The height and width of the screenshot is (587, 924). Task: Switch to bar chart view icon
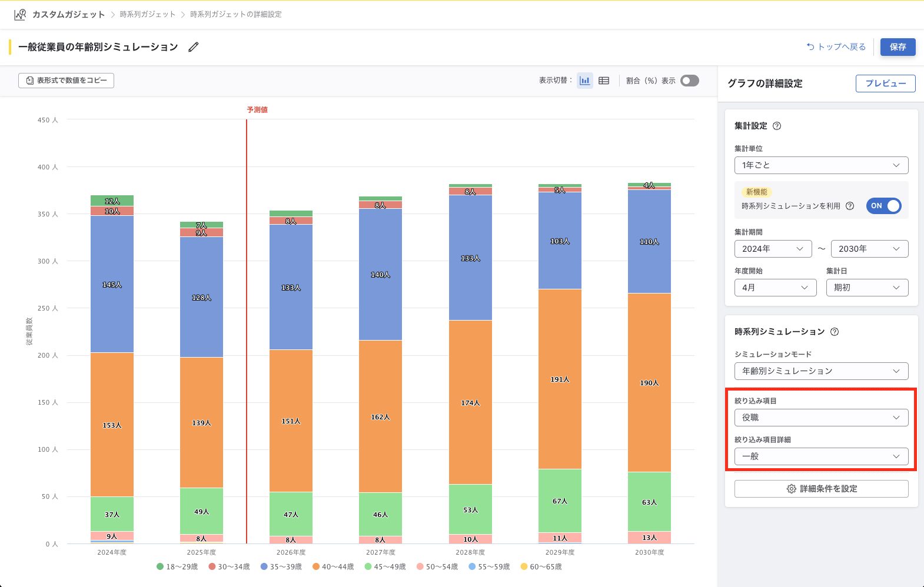point(584,81)
